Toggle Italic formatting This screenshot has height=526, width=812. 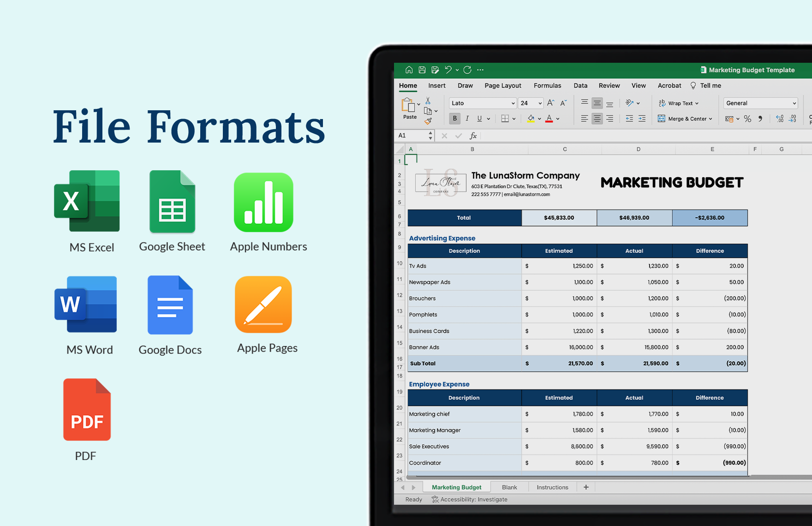click(x=467, y=119)
